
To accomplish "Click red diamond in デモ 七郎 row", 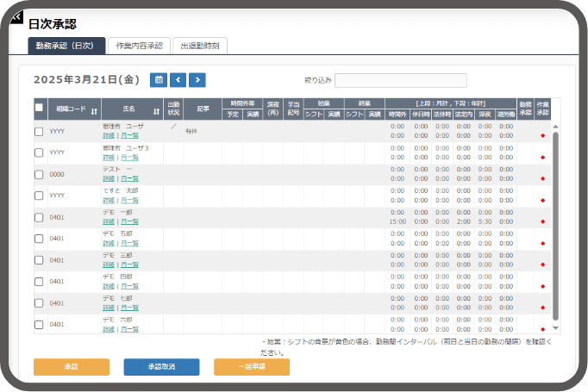I will point(542,308).
